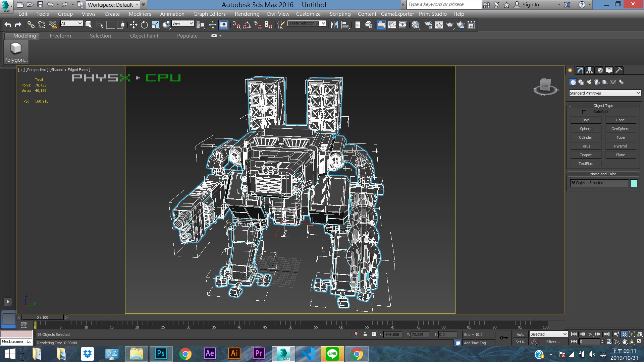Click the Use Pivot Point Center icon

coord(201,24)
